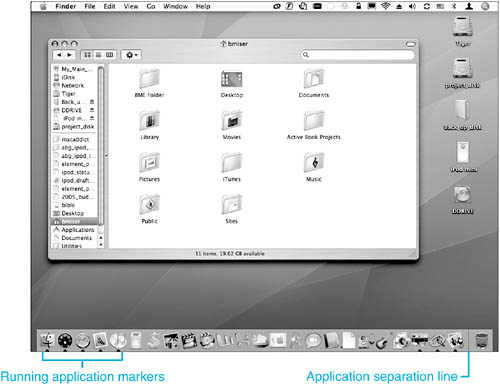
Task: Toggle toolbar visibility with the pill button
Action: point(411,44)
